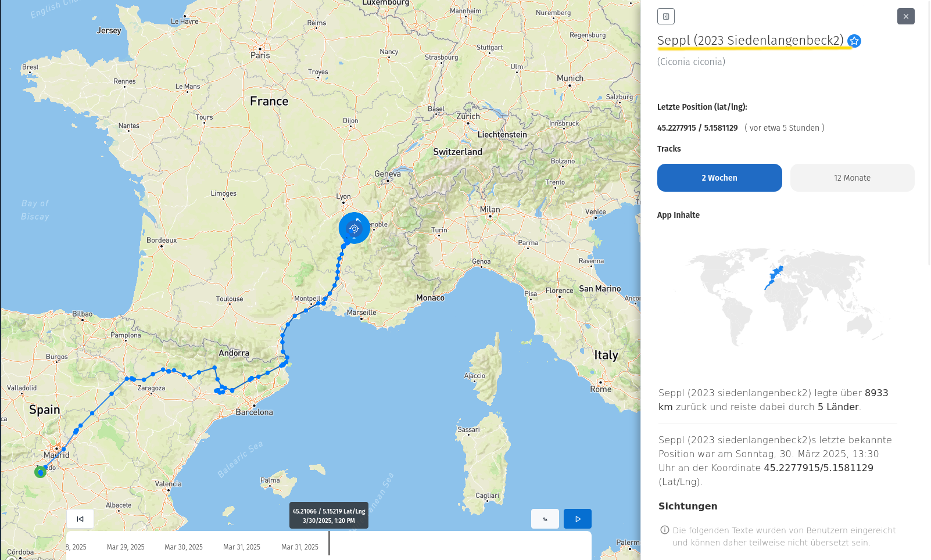Click the timeline playhead marker

click(x=329, y=543)
